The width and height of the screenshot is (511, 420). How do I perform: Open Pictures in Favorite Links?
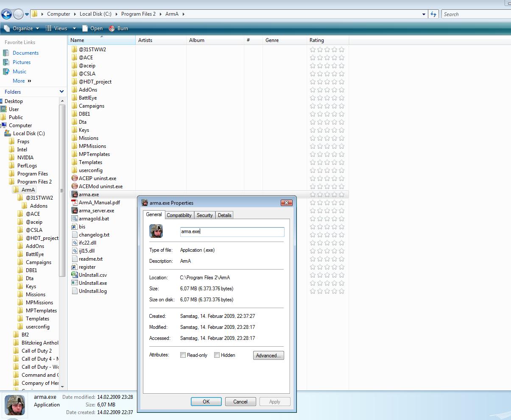coord(21,62)
